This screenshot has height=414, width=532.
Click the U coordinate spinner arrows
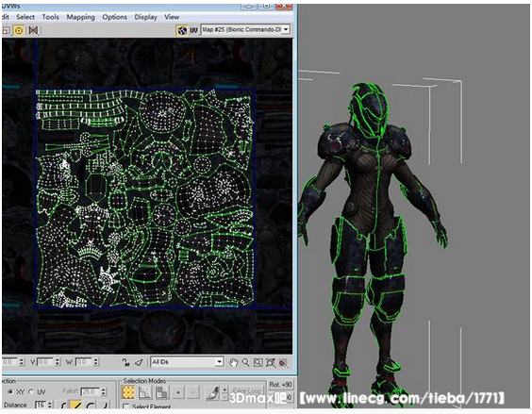click(22, 362)
